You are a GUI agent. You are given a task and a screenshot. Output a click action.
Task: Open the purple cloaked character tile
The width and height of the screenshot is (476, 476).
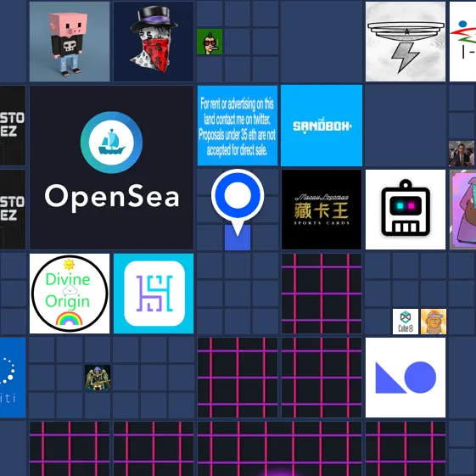463,210
